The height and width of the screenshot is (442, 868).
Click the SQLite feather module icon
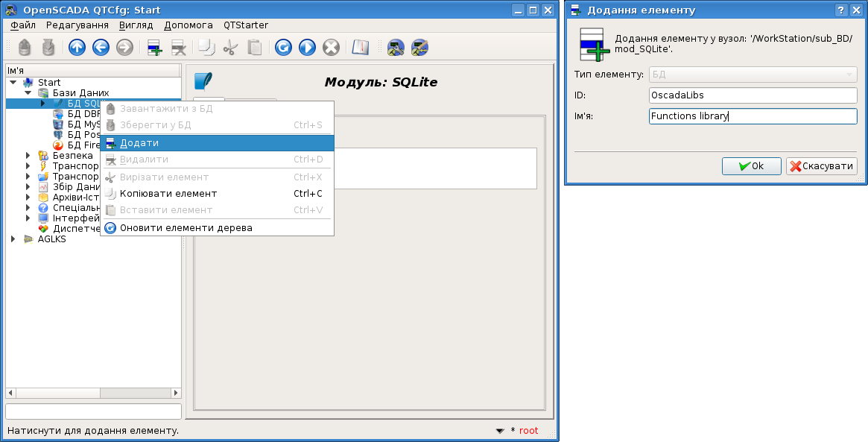click(203, 81)
